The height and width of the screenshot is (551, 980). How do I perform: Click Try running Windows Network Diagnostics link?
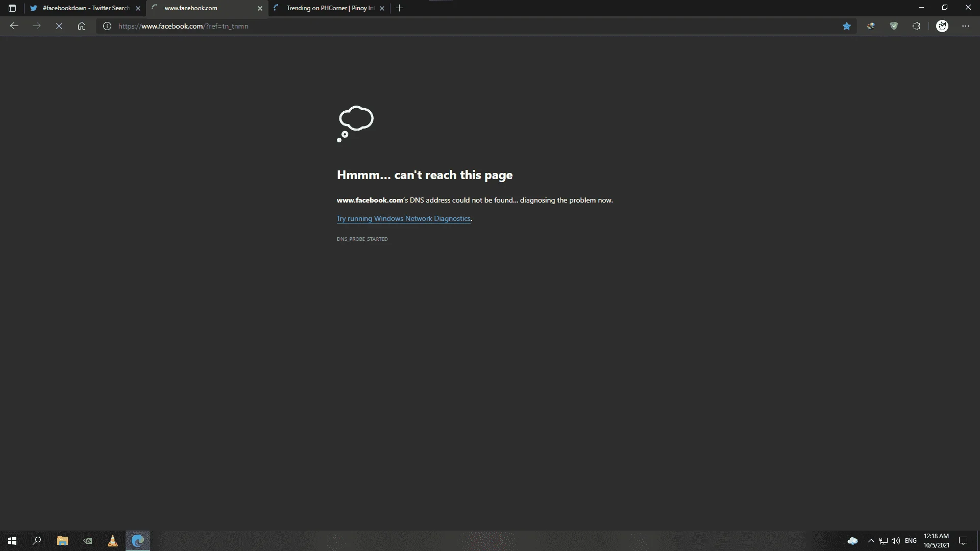click(404, 218)
